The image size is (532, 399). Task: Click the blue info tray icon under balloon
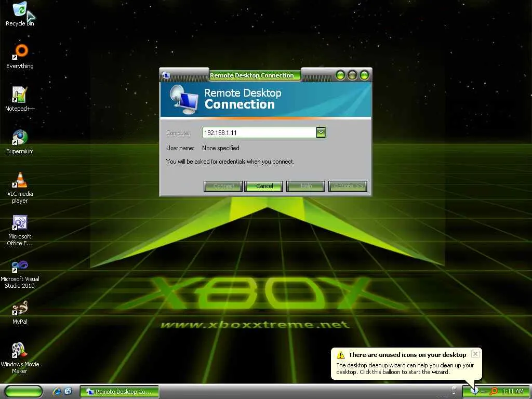click(475, 391)
